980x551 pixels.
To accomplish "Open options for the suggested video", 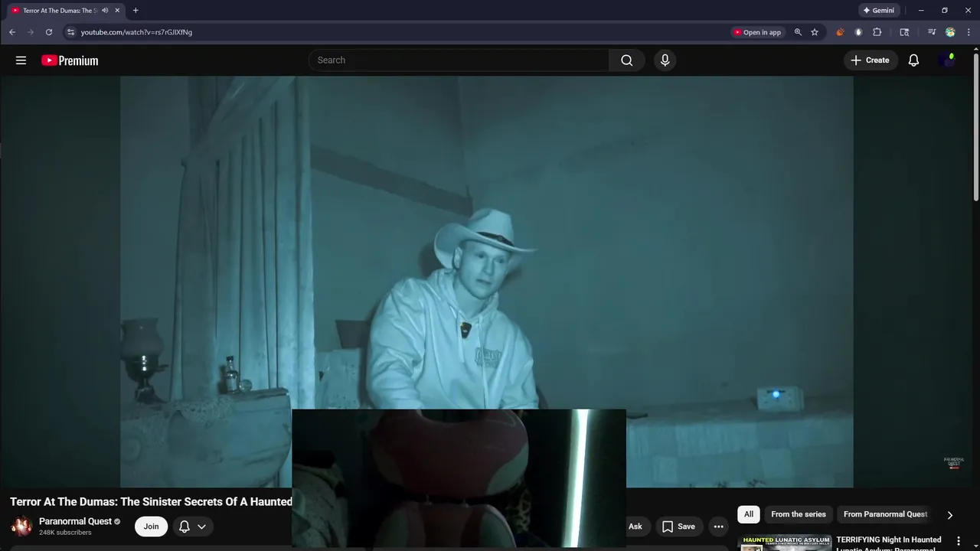I will 958,541.
